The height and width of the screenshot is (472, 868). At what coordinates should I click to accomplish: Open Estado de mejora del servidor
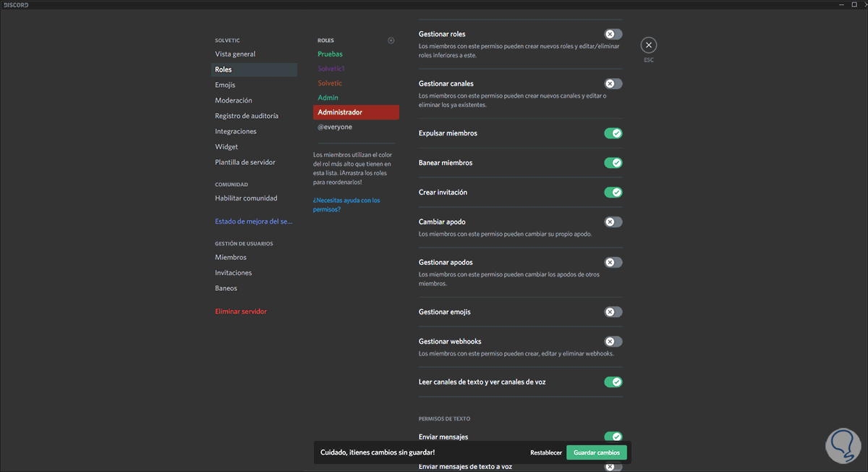tap(253, 221)
